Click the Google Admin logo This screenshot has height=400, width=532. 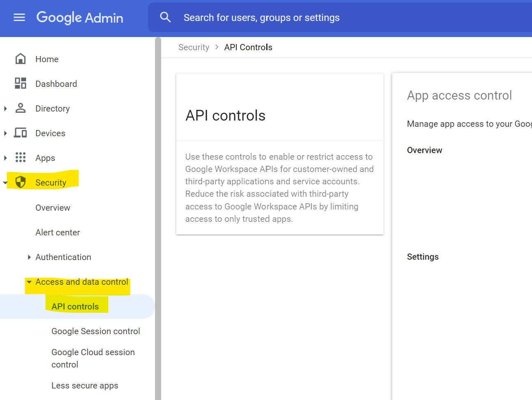(x=79, y=17)
